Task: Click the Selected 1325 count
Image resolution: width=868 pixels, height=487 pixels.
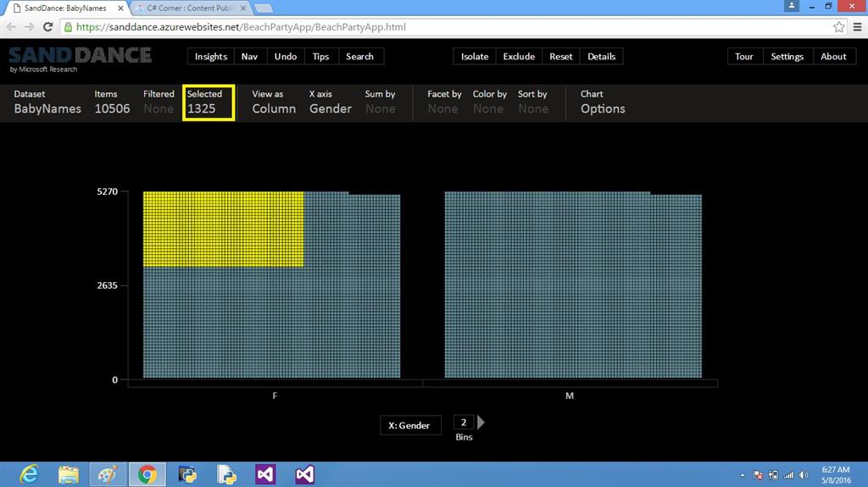Action: pos(209,102)
